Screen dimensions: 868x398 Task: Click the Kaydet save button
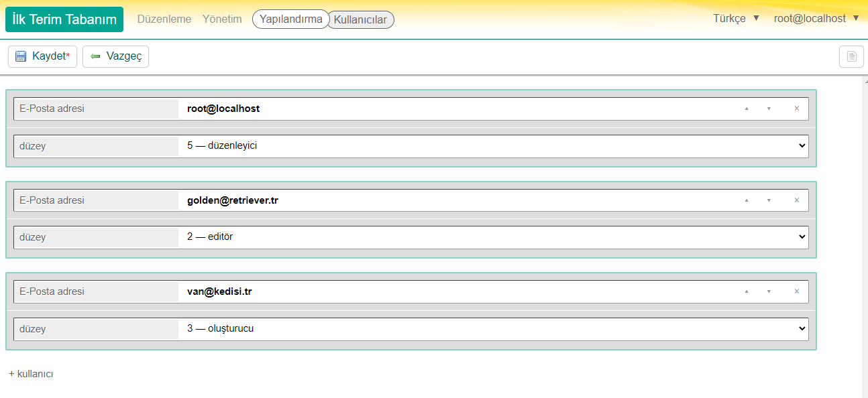coord(43,56)
